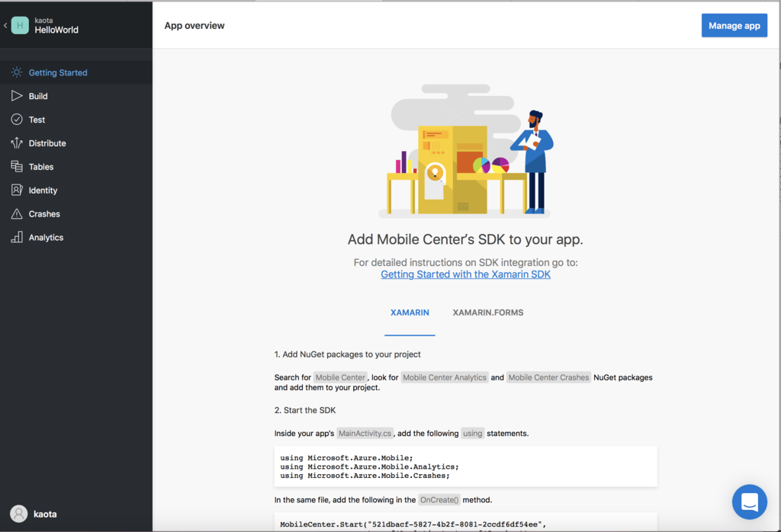Viewport: 781px width, 532px height.
Task: Switch to the XAMARIN tab
Action: (x=410, y=312)
